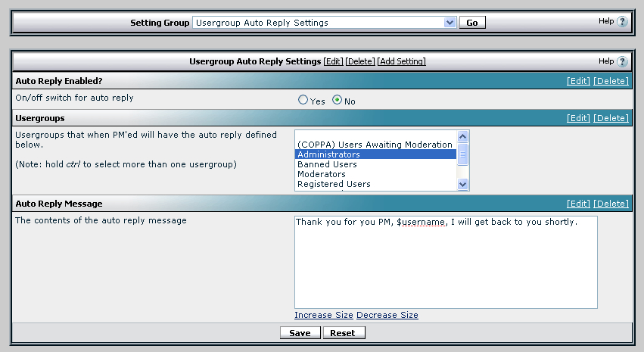Choose Banned Users in usergroups list
Viewport: 644px width, 352px height.
tap(375, 164)
